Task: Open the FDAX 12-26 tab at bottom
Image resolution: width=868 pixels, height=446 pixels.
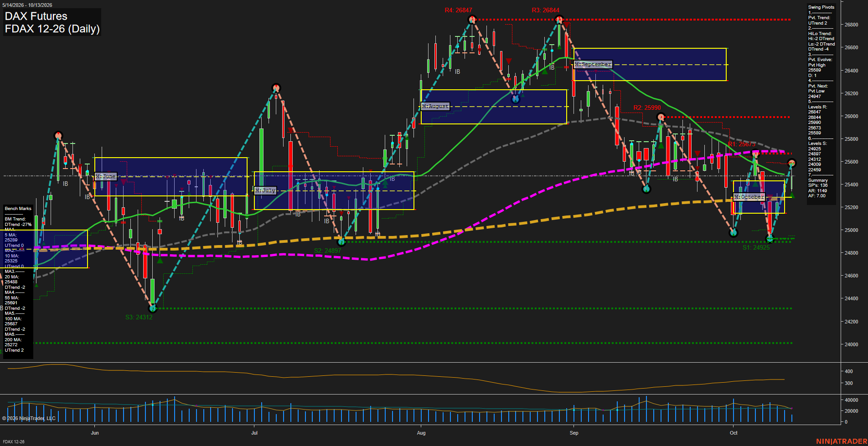Action: coord(14,441)
